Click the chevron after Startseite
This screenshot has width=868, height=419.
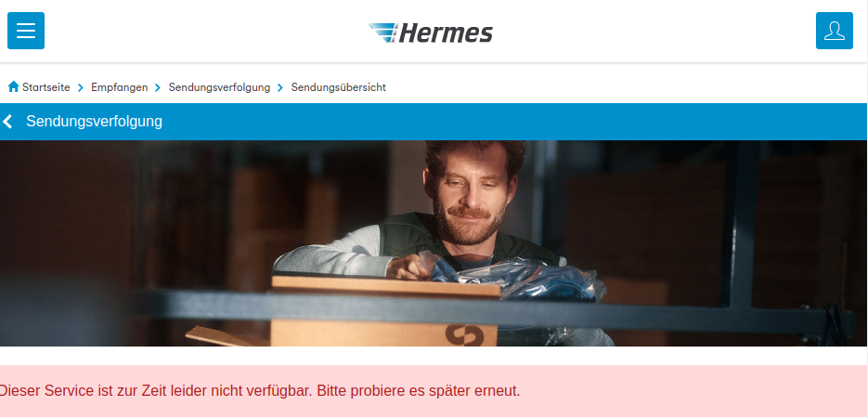pos(81,87)
